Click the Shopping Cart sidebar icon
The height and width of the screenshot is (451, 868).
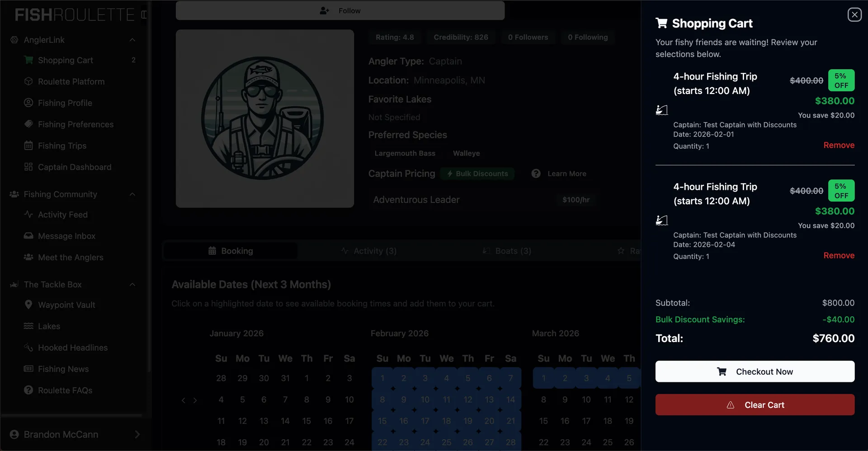coord(28,60)
